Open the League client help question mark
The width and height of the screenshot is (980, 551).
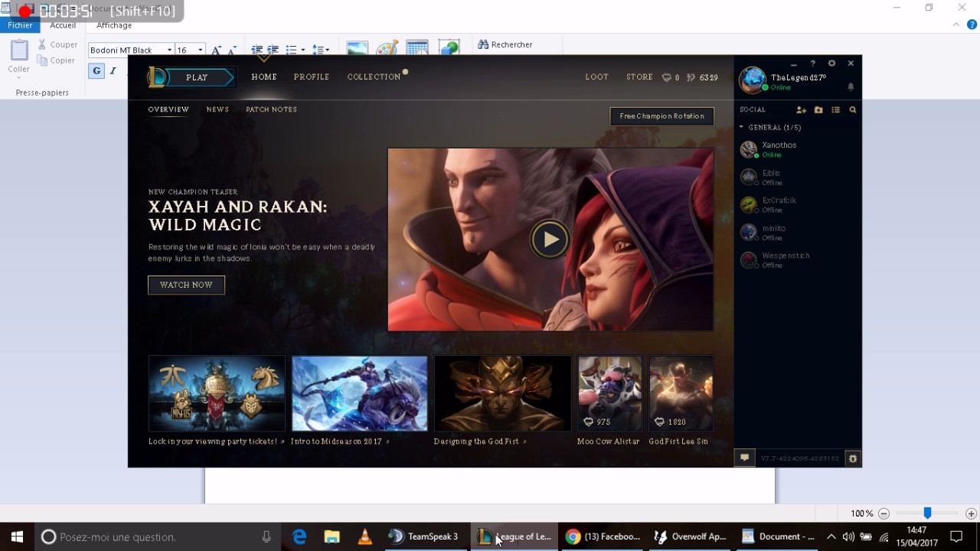[x=812, y=64]
